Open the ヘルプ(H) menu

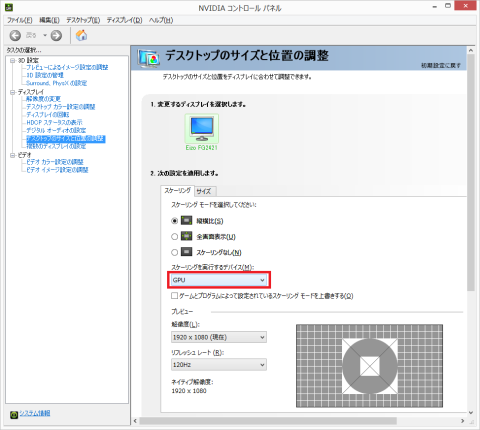[x=161, y=20]
